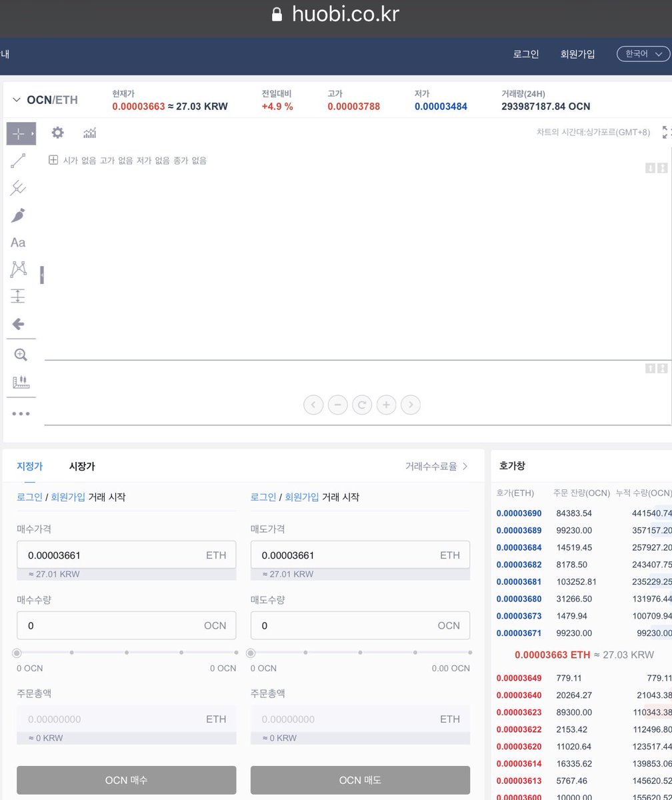Select bid price 0.00003649 in order book
This screenshot has width=672, height=800.
click(519, 678)
